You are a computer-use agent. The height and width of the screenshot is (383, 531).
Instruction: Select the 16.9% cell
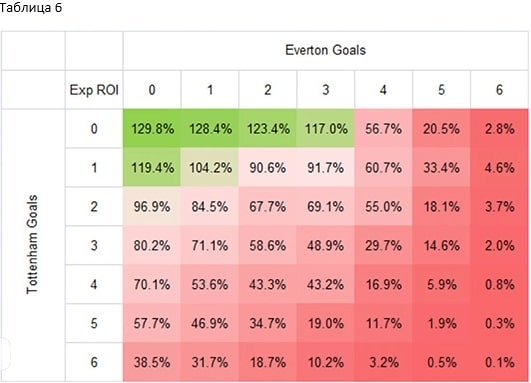pos(384,284)
